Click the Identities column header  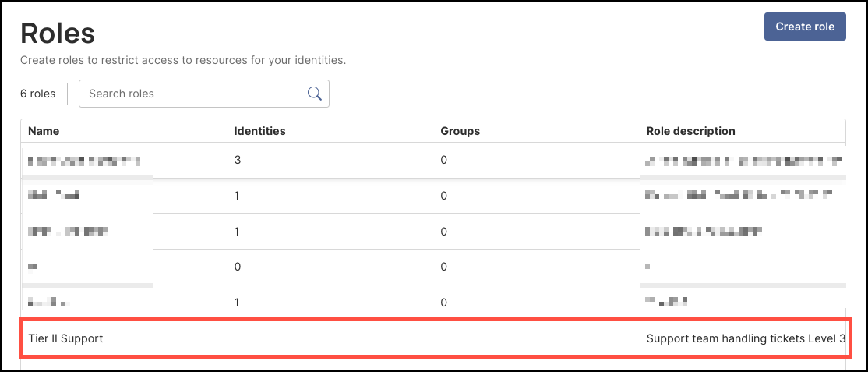click(259, 131)
